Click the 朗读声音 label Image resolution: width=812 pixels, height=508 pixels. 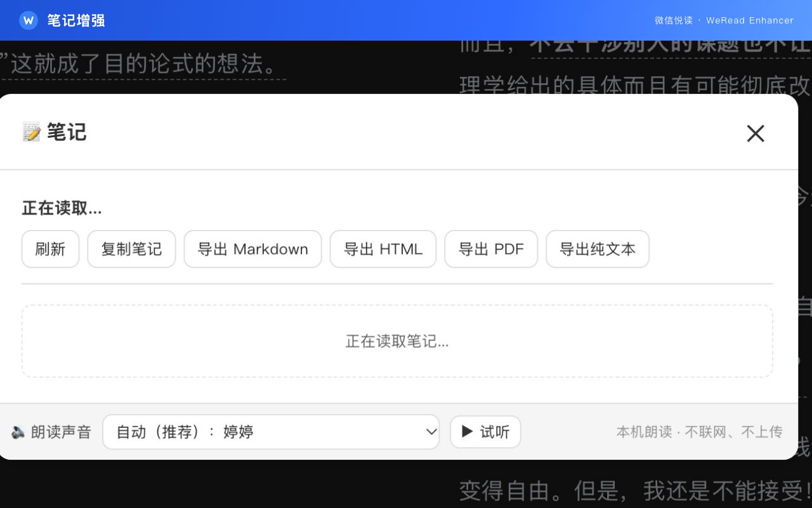point(61,432)
